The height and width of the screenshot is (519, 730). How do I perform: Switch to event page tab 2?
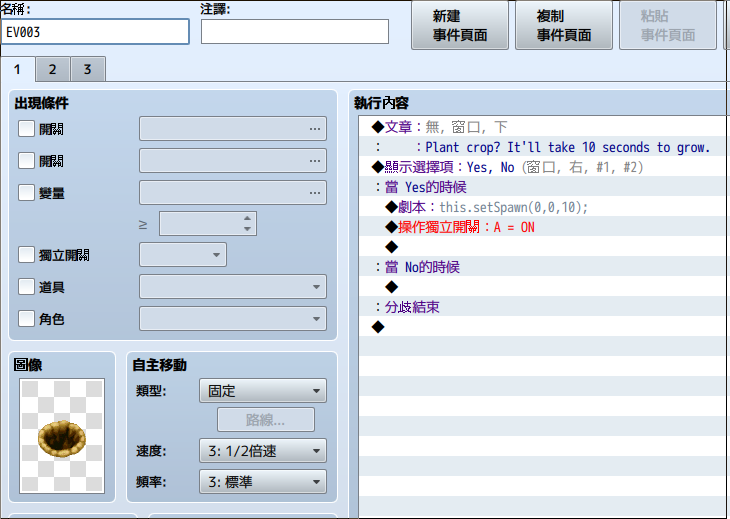click(53, 69)
